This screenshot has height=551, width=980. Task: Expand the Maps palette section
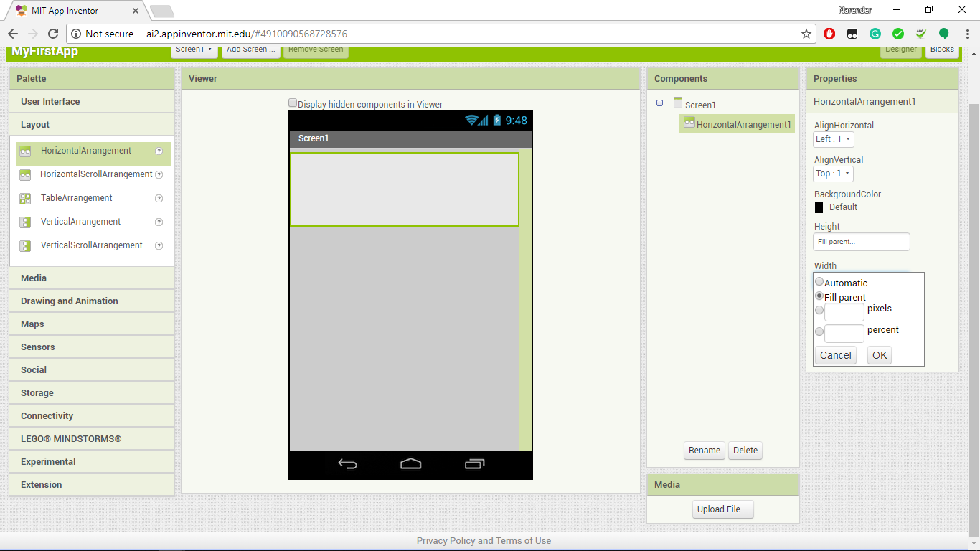[x=92, y=324]
